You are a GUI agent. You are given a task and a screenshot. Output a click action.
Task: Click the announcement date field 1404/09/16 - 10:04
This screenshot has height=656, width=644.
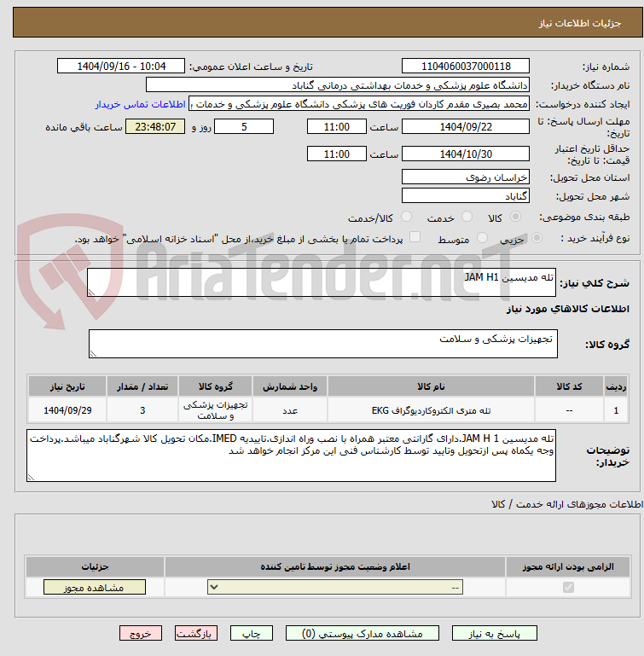pos(121,66)
